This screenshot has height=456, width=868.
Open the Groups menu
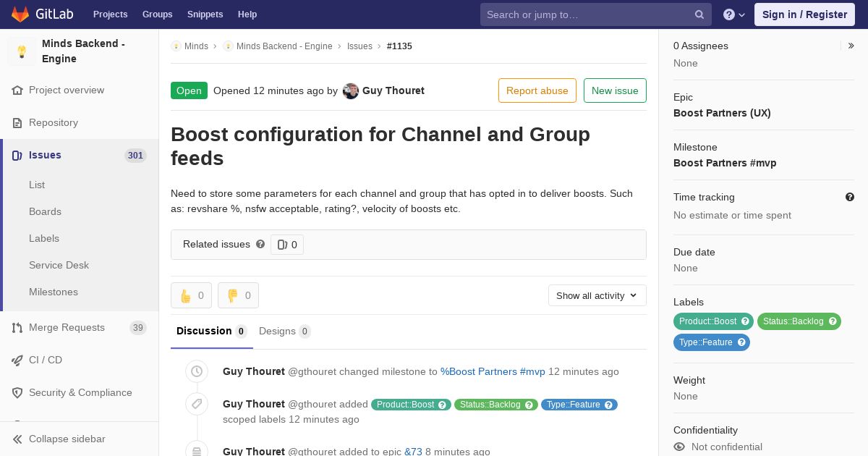pyautogui.click(x=157, y=14)
